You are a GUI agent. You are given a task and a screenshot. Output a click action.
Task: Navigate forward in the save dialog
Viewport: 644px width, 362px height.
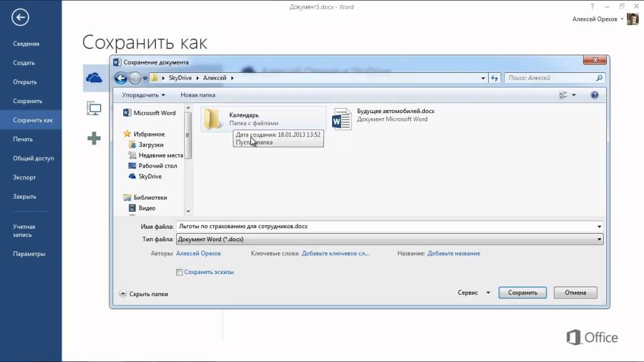[x=135, y=78]
